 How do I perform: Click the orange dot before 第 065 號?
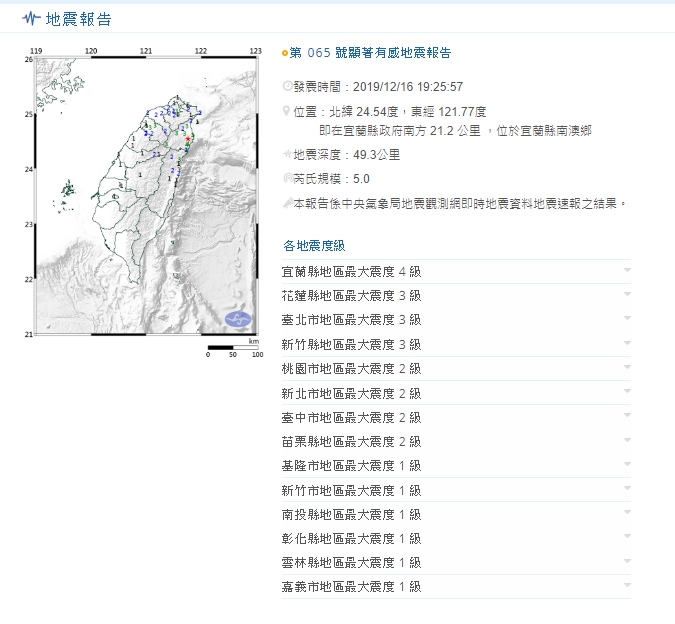(285, 54)
